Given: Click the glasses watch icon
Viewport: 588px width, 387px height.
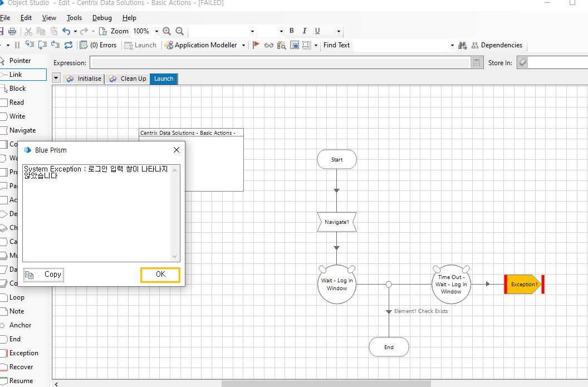Looking at the screenshot, I should click(x=269, y=45).
